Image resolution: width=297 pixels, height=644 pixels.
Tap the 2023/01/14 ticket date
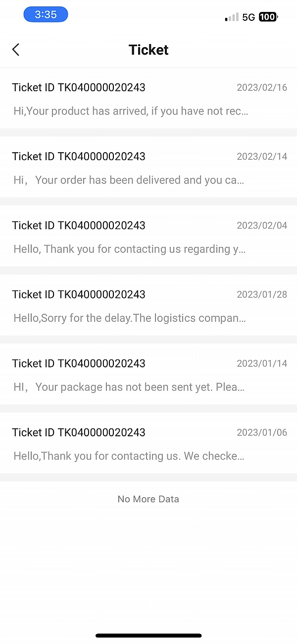(262, 363)
